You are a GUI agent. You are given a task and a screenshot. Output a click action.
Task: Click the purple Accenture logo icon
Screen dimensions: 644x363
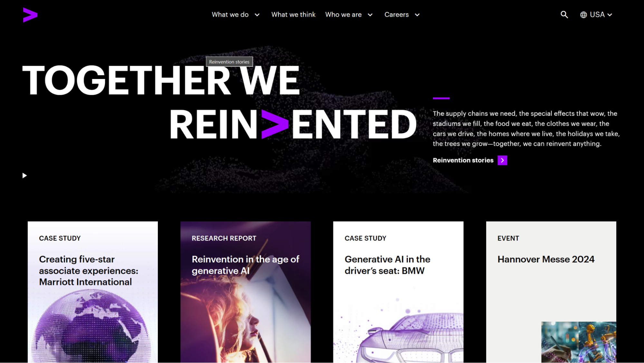click(x=30, y=15)
